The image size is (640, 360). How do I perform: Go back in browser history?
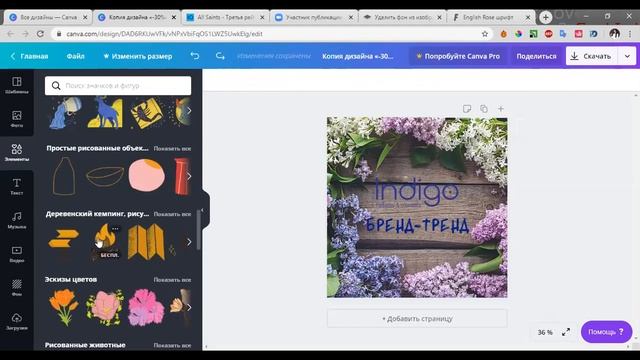point(11,34)
